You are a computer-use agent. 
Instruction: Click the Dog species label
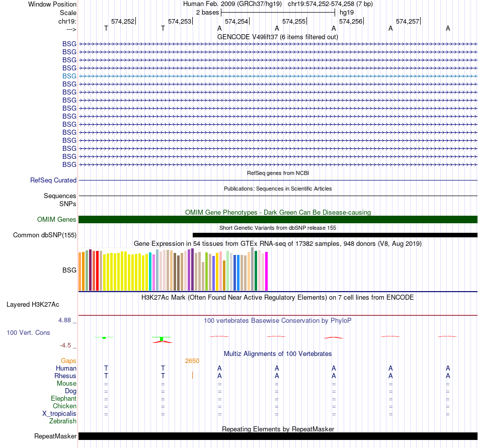[70, 391]
